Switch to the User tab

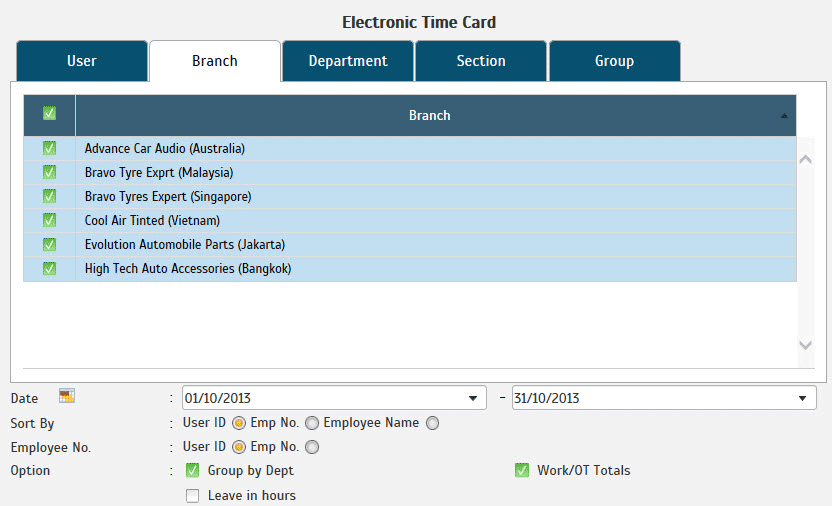tap(82, 61)
